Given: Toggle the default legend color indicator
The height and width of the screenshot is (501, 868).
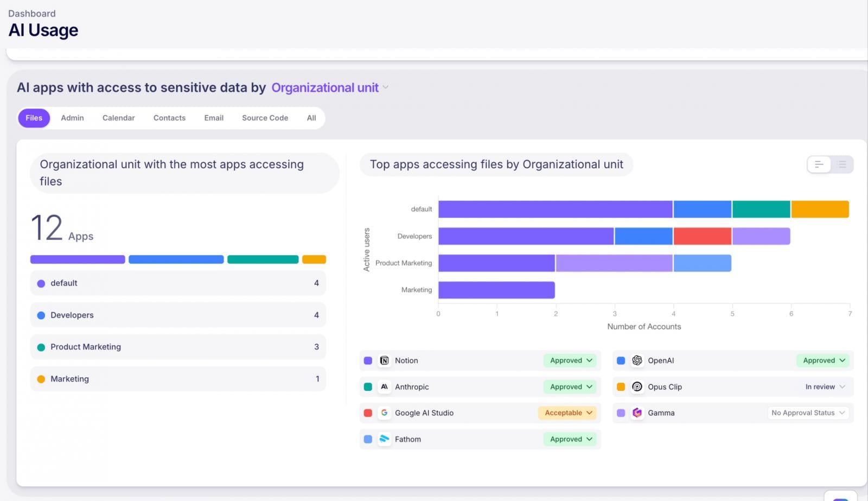Looking at the screenshot, I should click(x=41, y=283).
